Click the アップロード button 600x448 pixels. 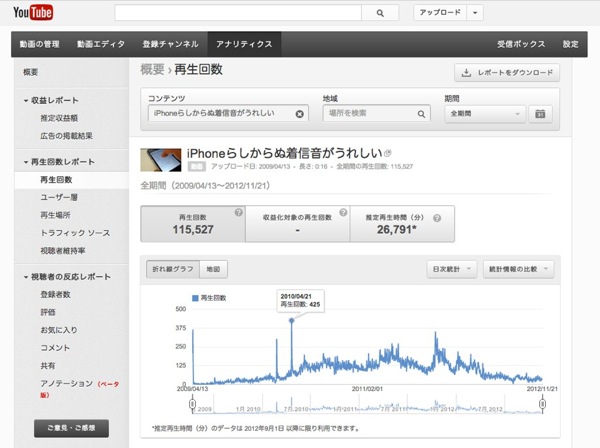point(440,13)
